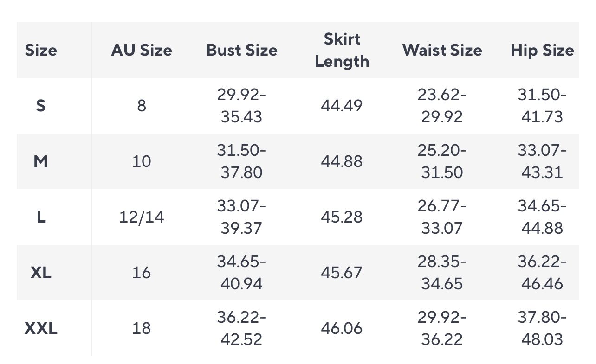Select hip range 36.22-46.46 cell
This screenshot has height=364, width=596.
click(542, 273)
